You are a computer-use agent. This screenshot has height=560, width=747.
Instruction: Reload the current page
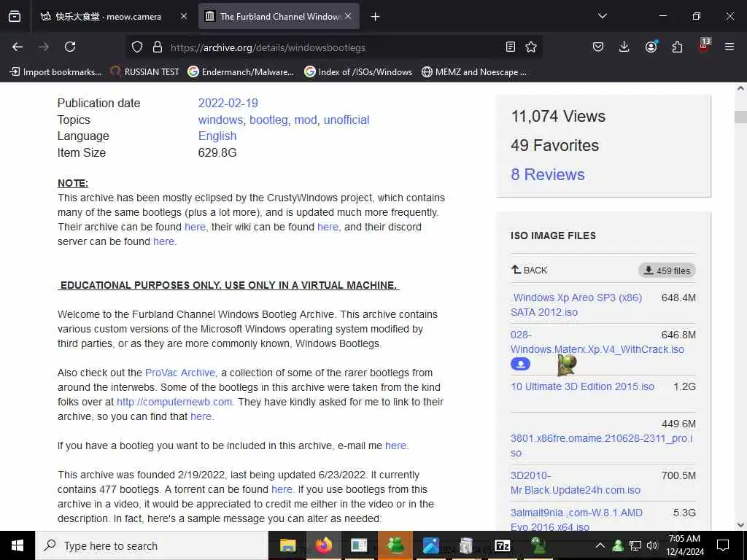pyautogui.click(x=70, y=47)
